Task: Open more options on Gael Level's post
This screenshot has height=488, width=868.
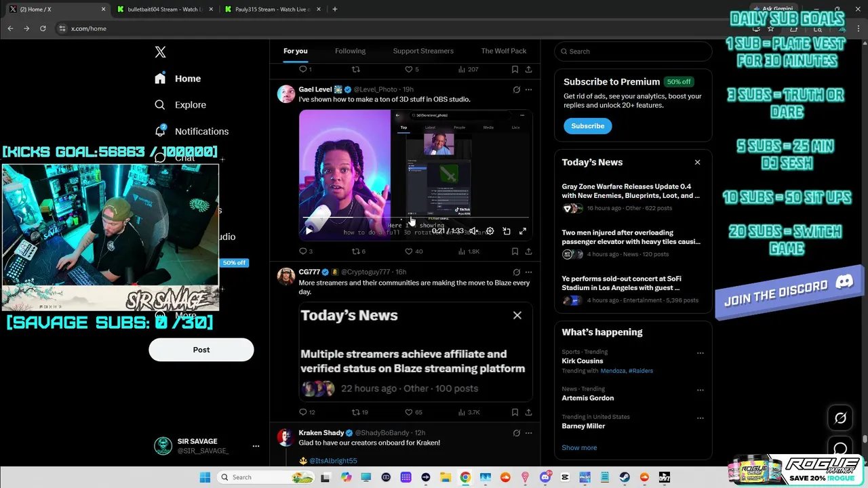Action: pos(529,89)
